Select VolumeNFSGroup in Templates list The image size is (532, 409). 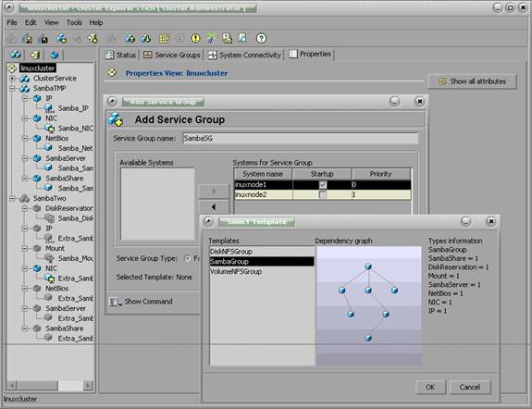[262, 271]
